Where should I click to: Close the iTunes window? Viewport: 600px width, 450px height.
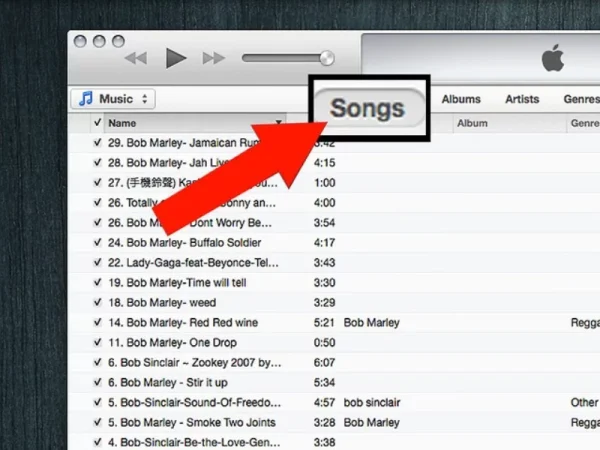click(x=80, y=41)
